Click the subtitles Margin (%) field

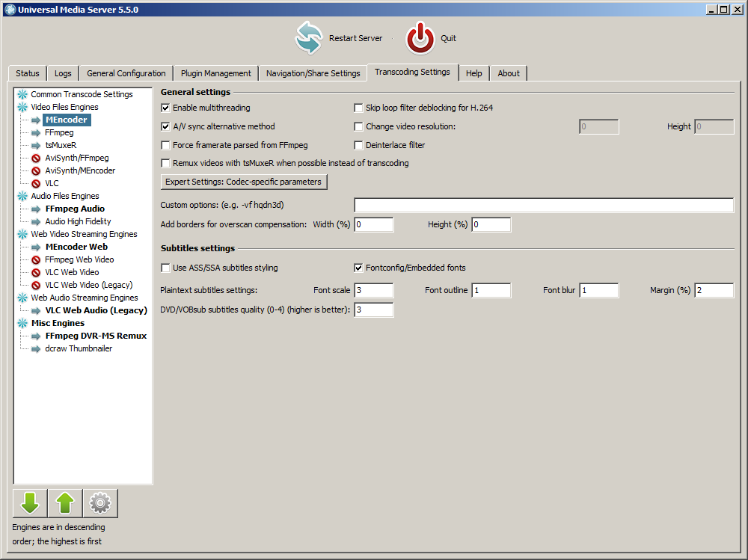[x=714, y=290]
